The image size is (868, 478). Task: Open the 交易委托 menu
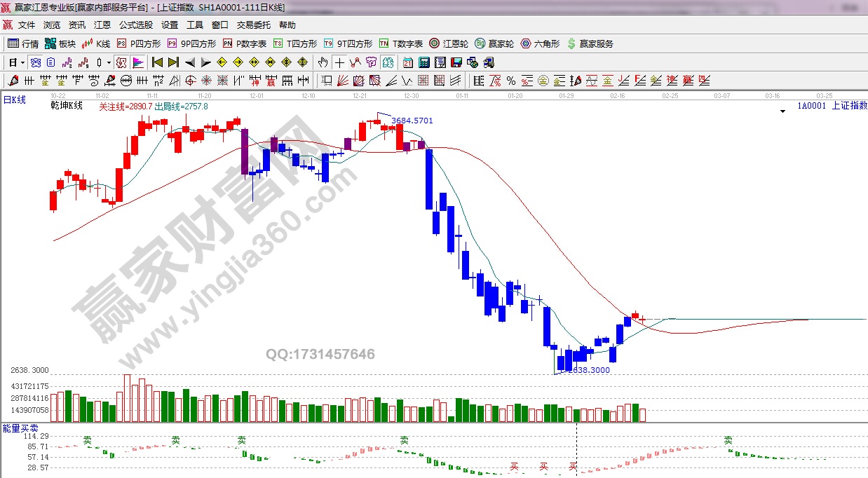[253, 25]
